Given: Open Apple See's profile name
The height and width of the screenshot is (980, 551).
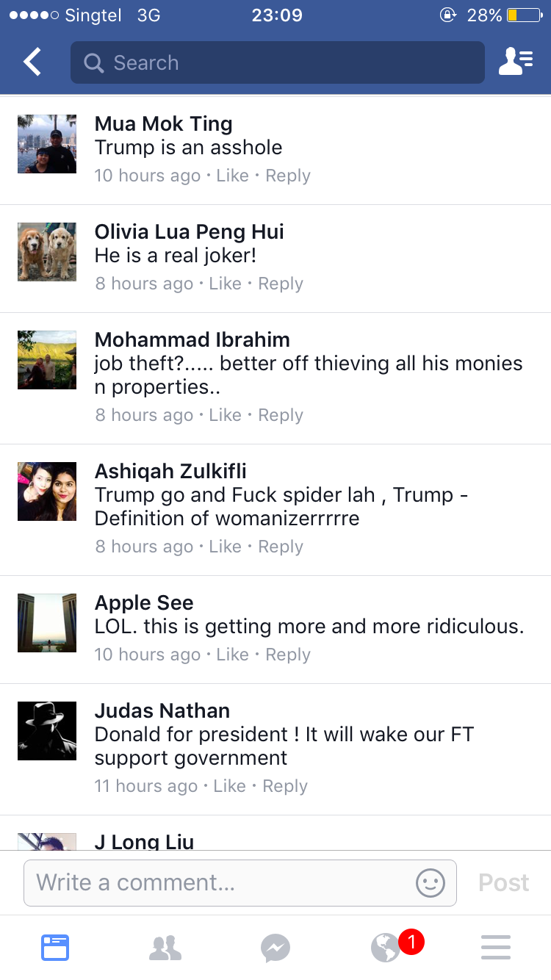Looking at the screenshot, I should click(x=144, y=603).
